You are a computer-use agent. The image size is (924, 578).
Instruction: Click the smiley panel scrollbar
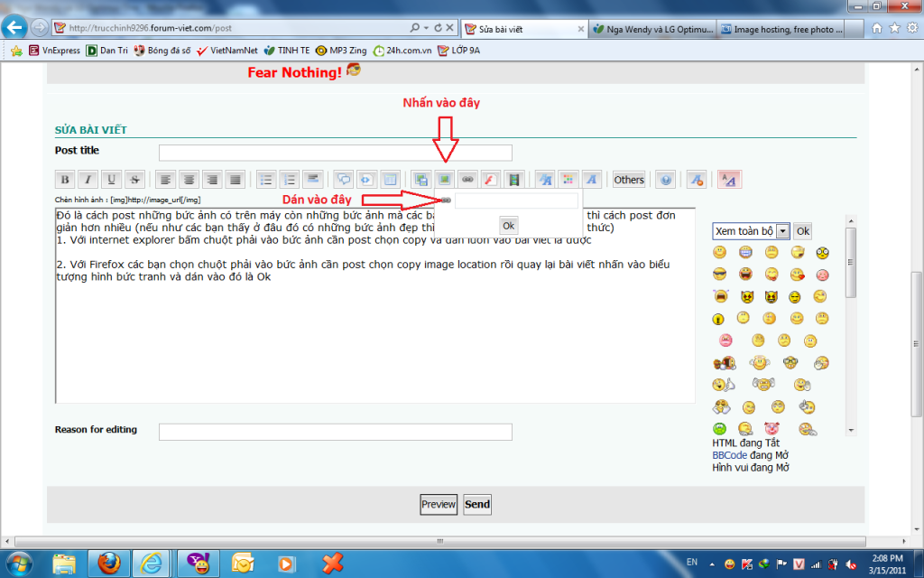tap(851, 262)
